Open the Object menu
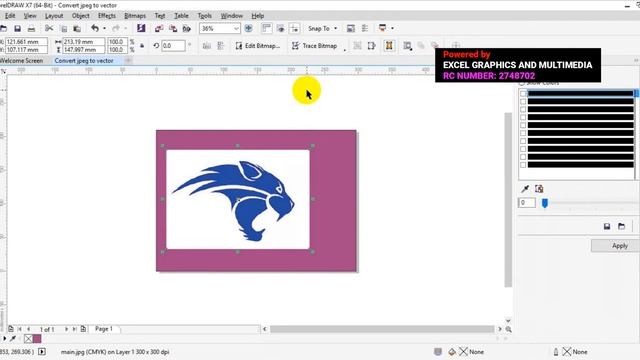 click(80, 16)
